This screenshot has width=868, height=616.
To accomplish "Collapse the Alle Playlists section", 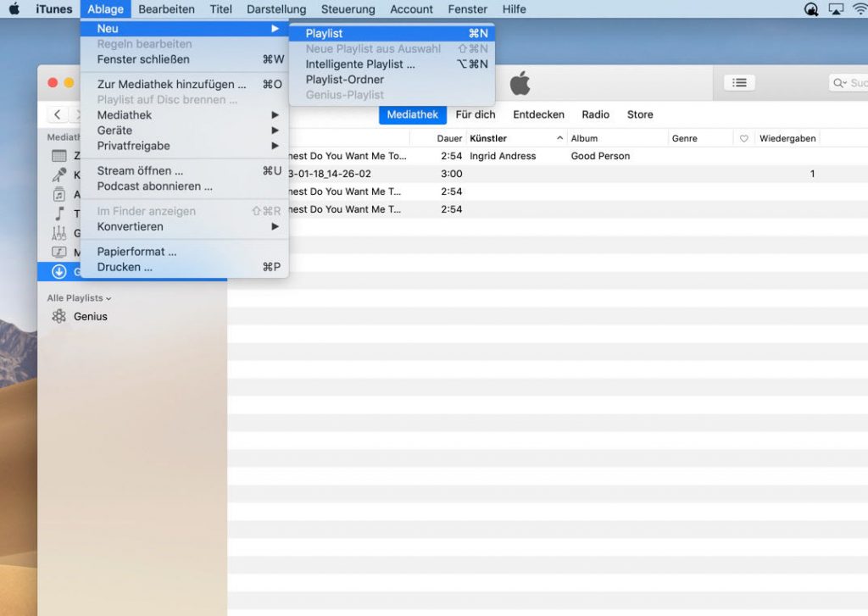I will (x=79, y=297).
